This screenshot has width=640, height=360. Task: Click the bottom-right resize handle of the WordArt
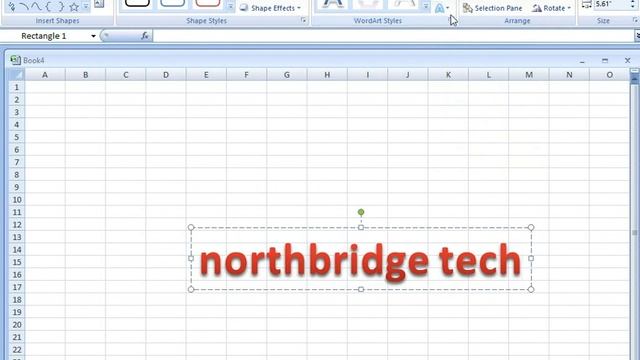pyautogui.click(x=531, y=289)
